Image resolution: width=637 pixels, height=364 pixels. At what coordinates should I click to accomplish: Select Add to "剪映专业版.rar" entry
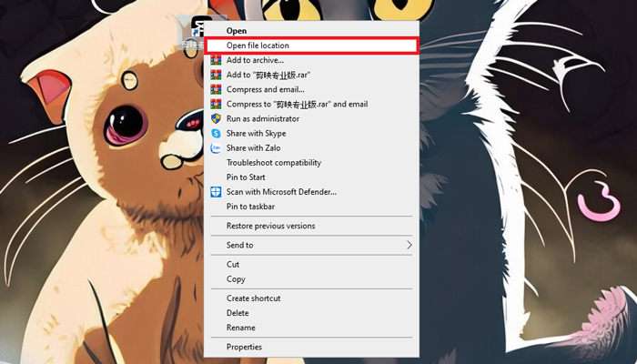pyautogui.click(x=311, y=75)
